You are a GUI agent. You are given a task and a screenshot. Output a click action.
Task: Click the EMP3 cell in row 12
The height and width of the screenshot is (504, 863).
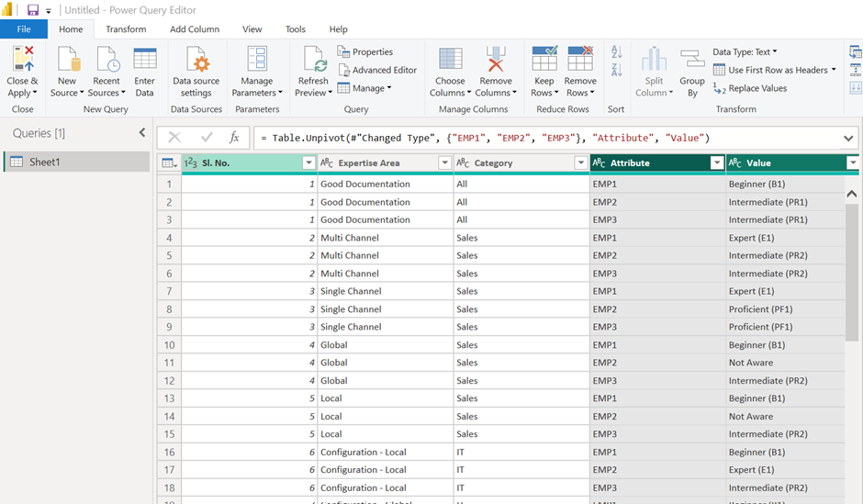coord(657,381)
